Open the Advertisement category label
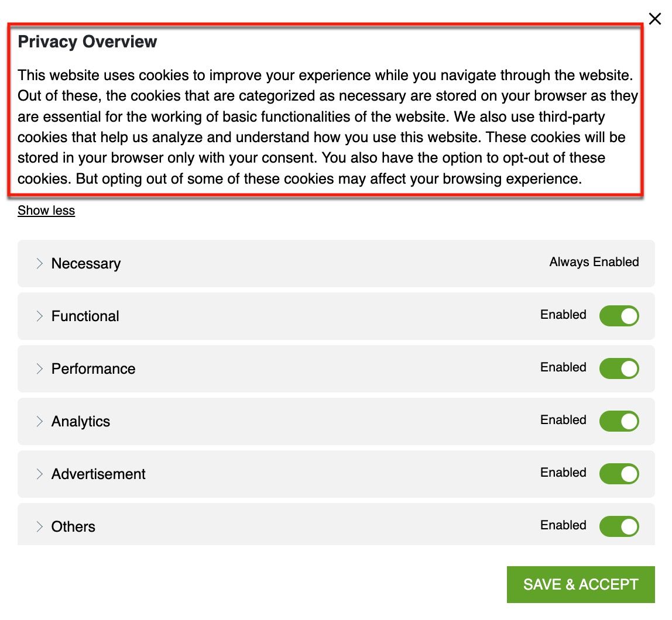This screenshot has width=672, height=620. (98, 474)
